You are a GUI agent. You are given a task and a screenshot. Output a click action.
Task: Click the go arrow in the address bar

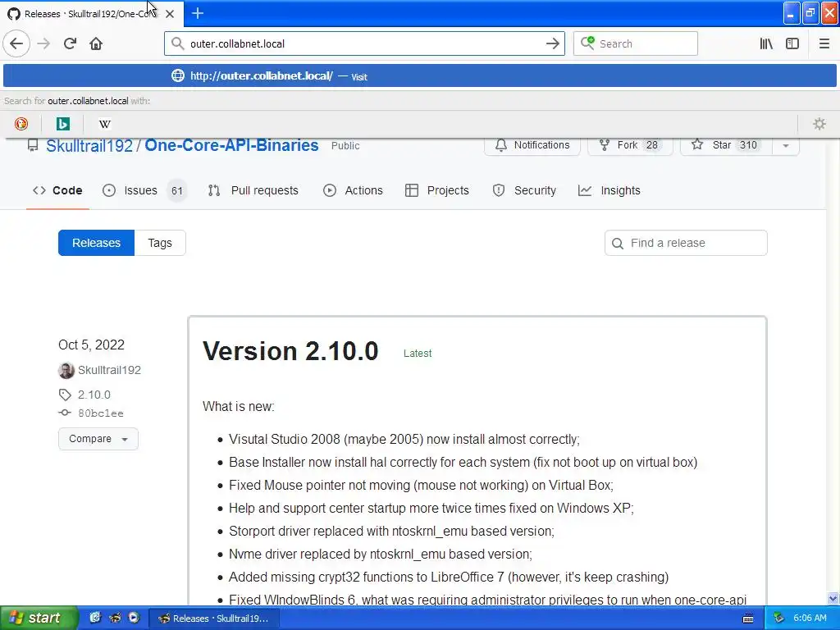coord(552,44)
